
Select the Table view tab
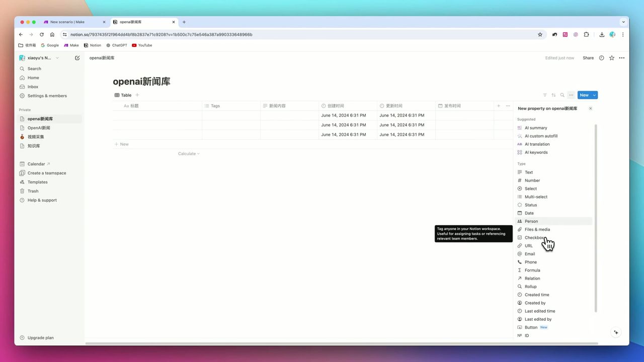coord(123,95)
